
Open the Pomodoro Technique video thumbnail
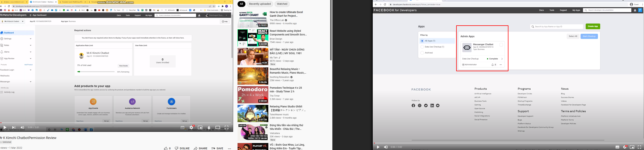click(x=253, y=95)
